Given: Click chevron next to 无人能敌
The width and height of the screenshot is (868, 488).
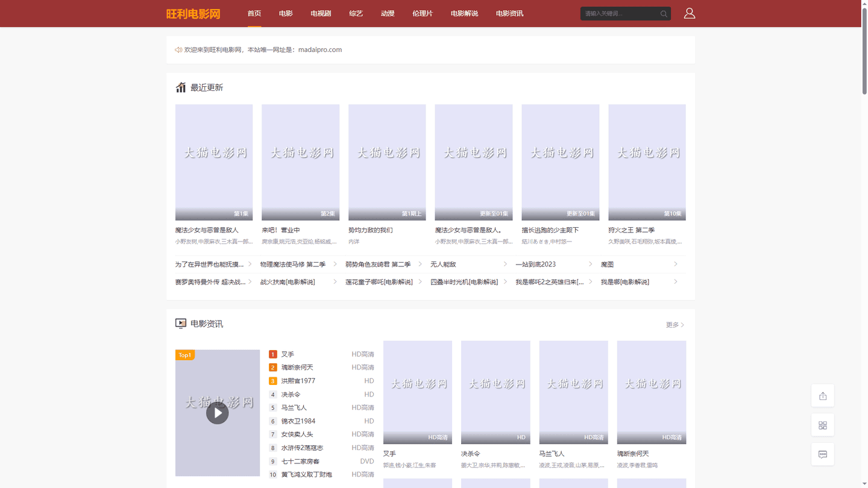Looking at the screenshot, I should (505, 264).
